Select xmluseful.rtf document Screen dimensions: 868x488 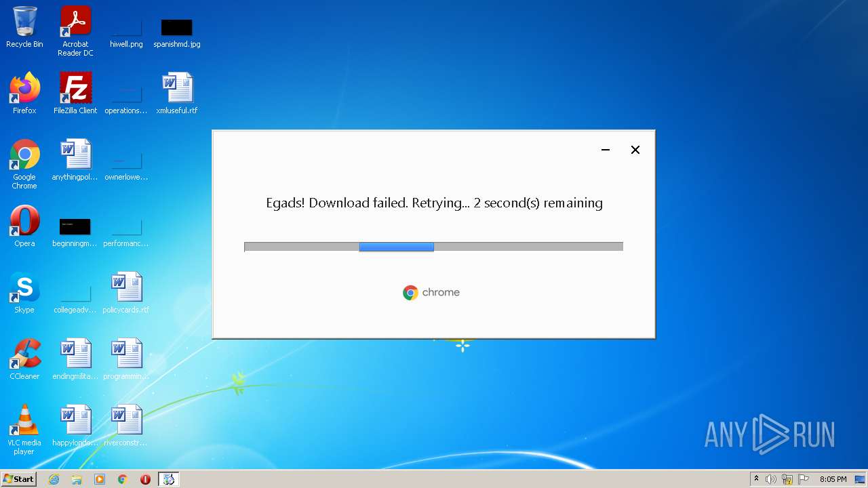[177, 94]
